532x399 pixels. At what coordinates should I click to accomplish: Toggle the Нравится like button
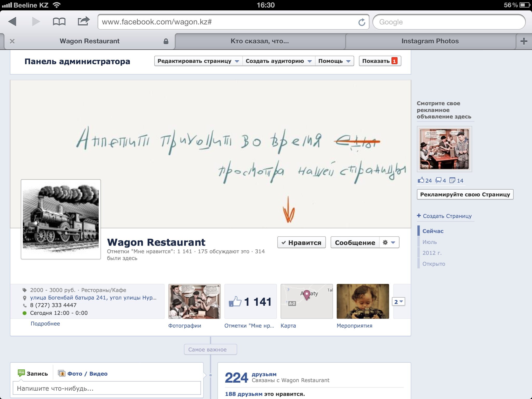point(301,242)
